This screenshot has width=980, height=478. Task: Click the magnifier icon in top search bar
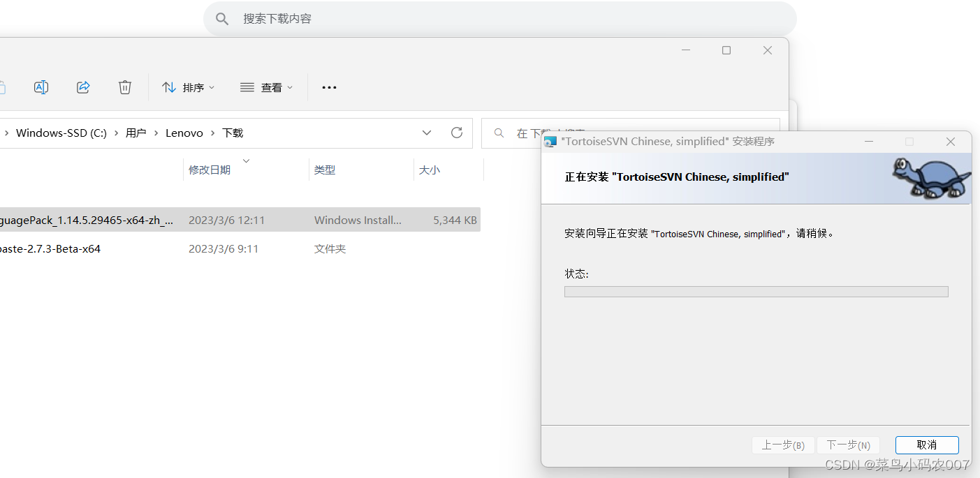click(222, 19)
